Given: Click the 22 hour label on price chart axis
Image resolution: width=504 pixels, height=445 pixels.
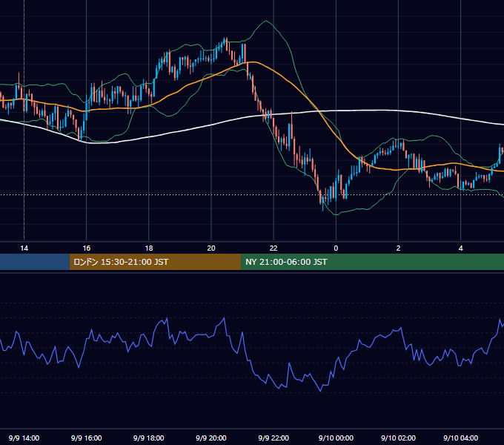Looking at the screenshot, I should 273,248.
